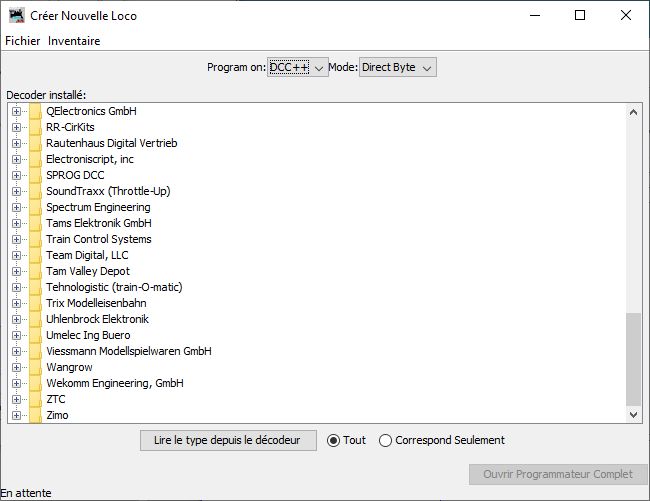Click the Wangrow folder icon
Image resolution: width=650 pixels, height=501 pixels.
tap(36, 367)
